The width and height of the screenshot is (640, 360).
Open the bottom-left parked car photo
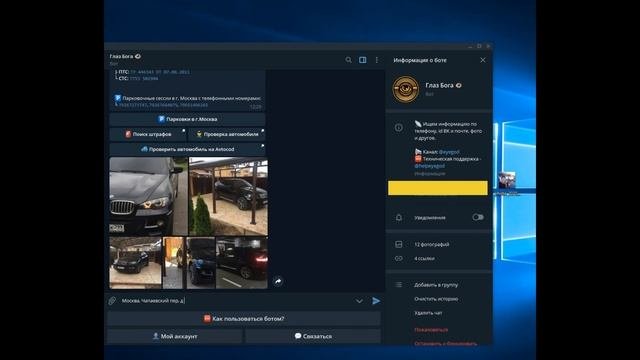click(x=136, y=263)
